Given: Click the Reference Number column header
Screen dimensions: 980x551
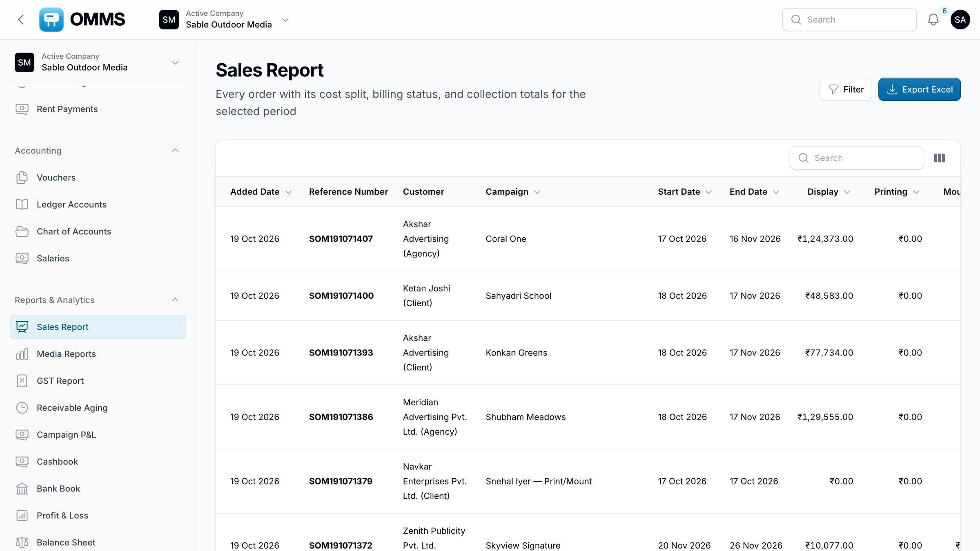Looking at the screenshot, I should 348,192.
